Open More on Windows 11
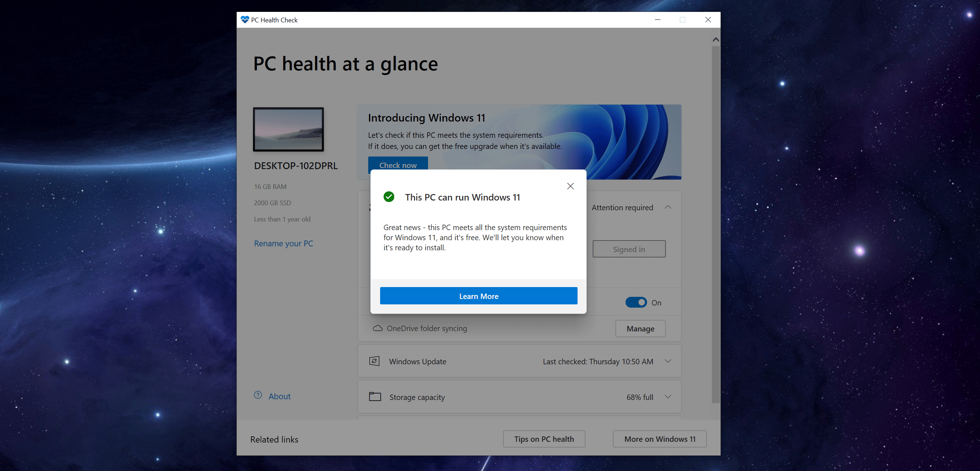The image size is (980, 471). tap(659, 439)
